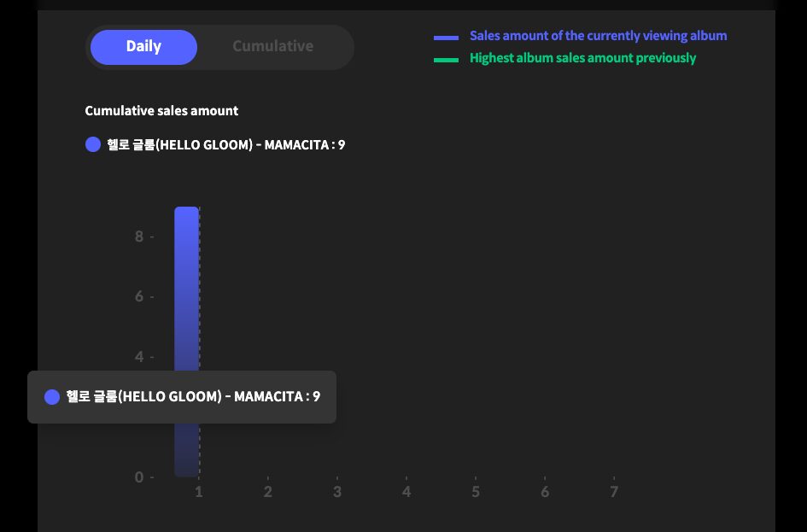Click 'Sales amount of the currently viewing album' text
The height and width of the screenshot is (532, 807).
[598, 36]
